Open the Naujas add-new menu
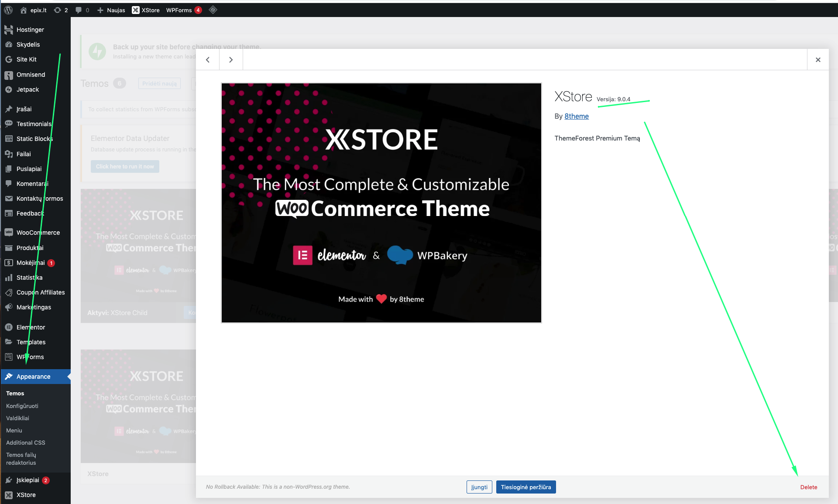The height and width of the screenshot is (504, 838). click(x=111, y=10)
